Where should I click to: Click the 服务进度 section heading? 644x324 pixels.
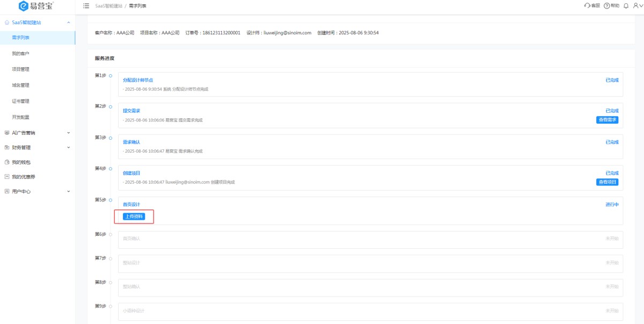[x=105, y=58]
